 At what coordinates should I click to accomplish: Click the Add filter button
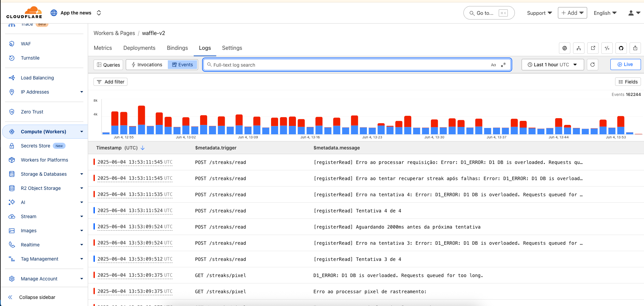point(110,82)
